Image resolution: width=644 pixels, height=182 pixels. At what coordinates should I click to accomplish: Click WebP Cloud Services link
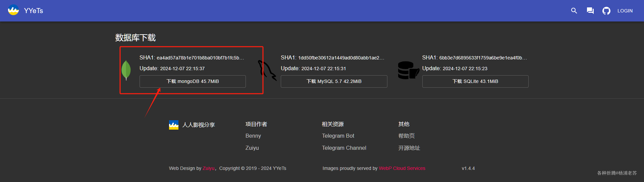402,168
